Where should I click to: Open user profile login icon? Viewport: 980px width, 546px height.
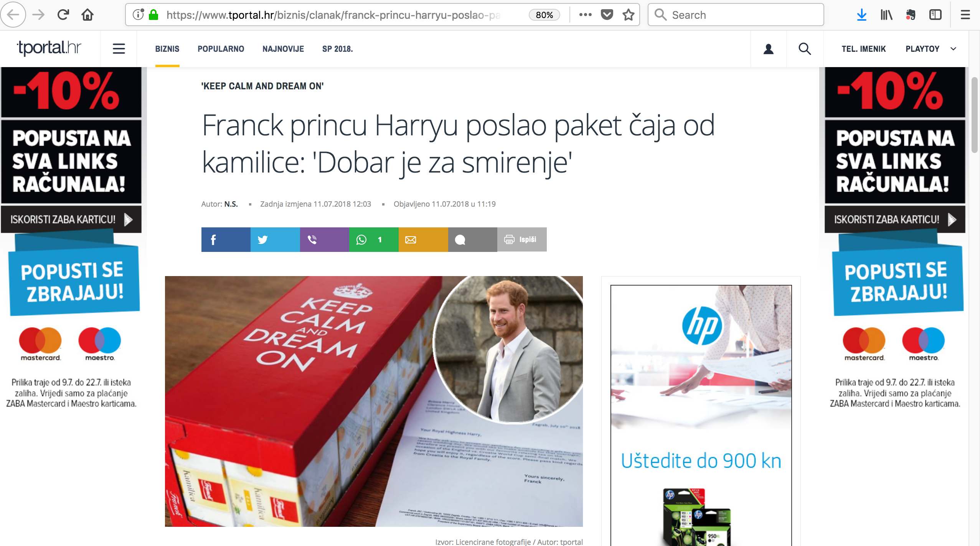[x=768, y=49]
